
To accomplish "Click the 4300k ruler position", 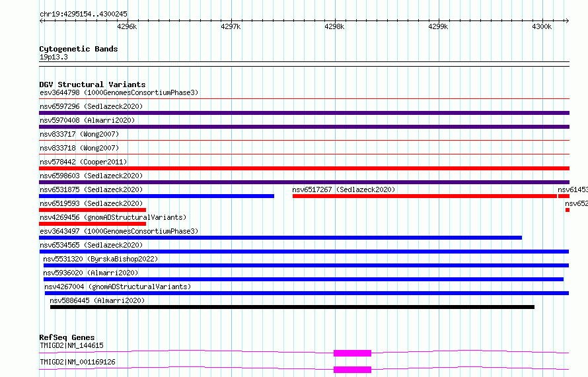I will [542, 26].
